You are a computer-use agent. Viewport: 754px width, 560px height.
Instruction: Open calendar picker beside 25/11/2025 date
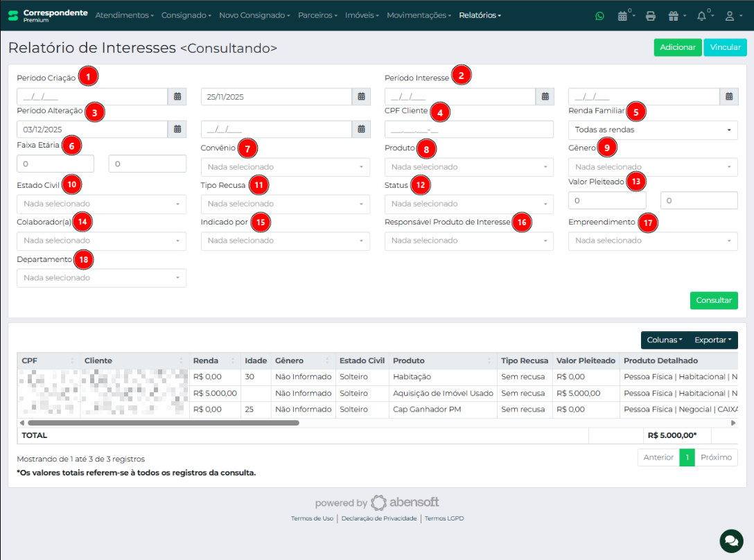pos(361,97)
